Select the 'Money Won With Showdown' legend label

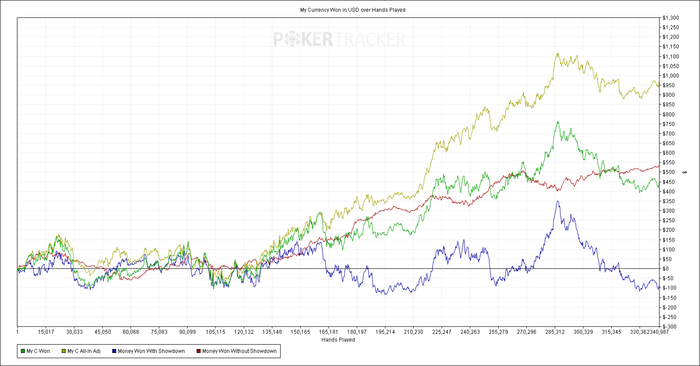[x=151, y=351]
